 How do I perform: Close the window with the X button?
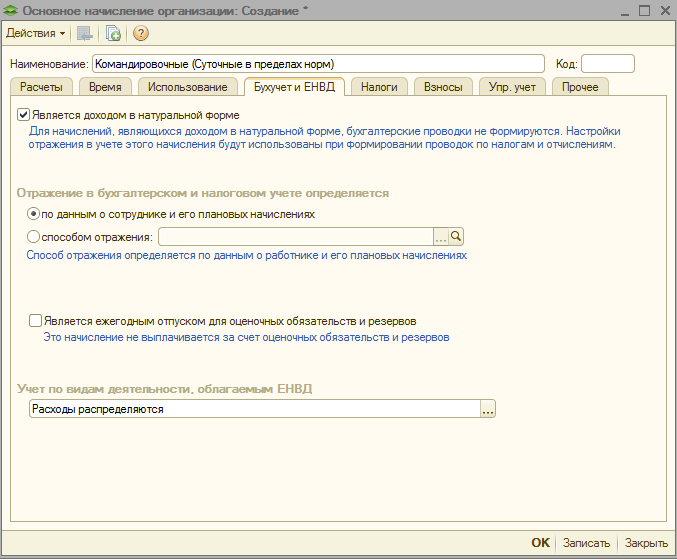663,10
